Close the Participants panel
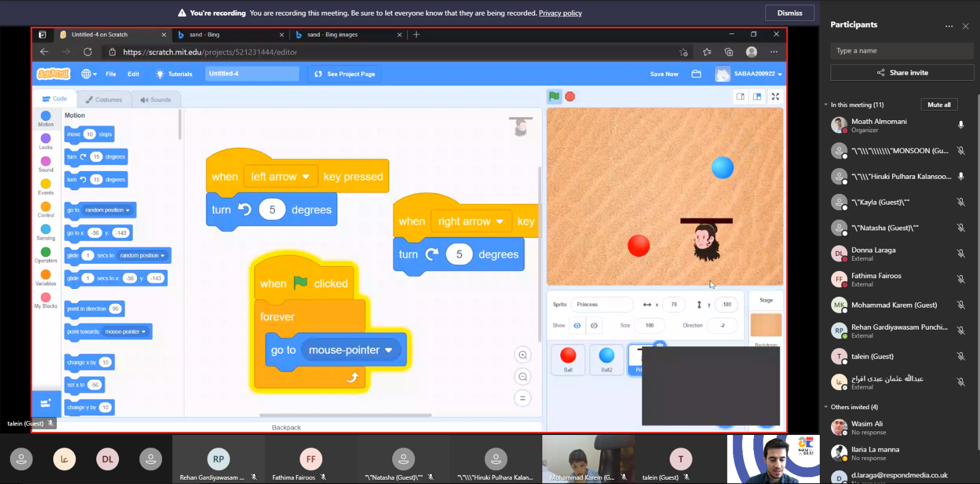 [966, 26]
